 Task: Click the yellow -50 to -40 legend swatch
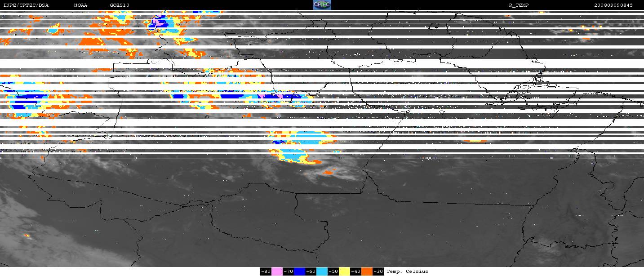pyautogui.click(x=344, y=272)
